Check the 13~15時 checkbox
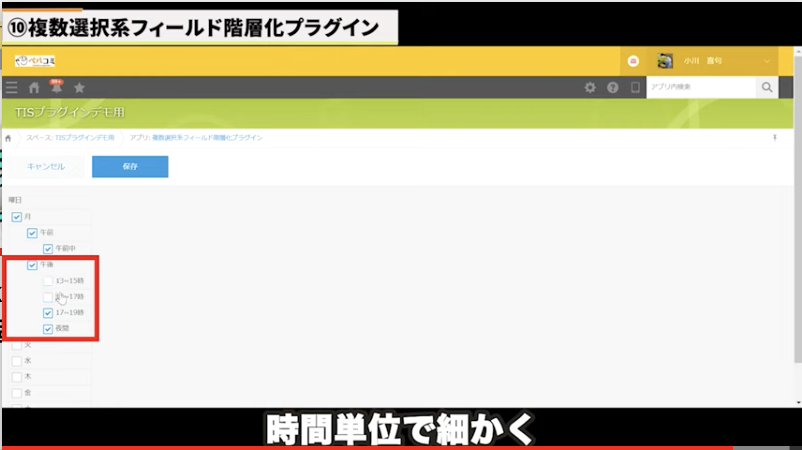The width and height of the screenshot is (802, 450). pos(48,281)
